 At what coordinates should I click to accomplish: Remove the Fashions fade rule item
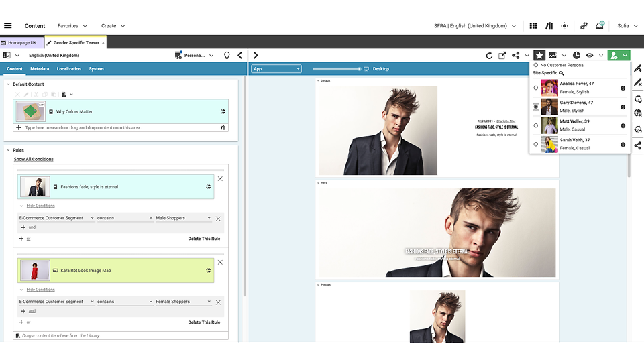[x=220, y=178]
